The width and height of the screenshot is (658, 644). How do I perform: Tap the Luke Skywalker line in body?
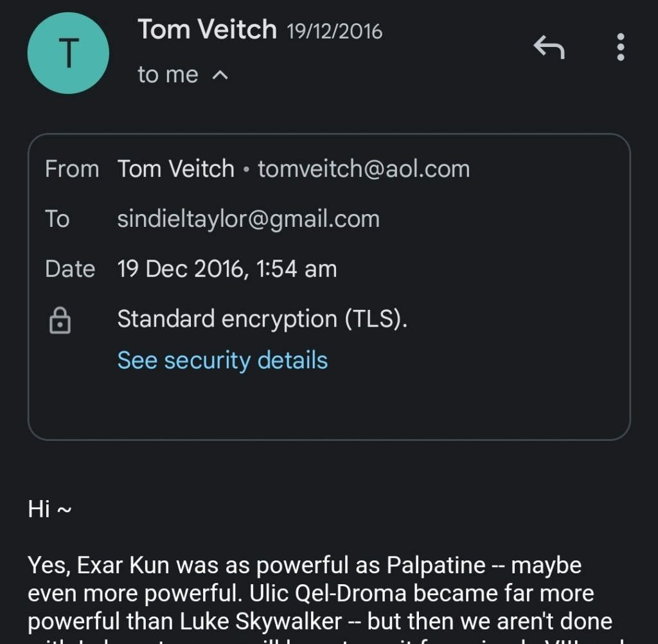click(x=320, y=622)
